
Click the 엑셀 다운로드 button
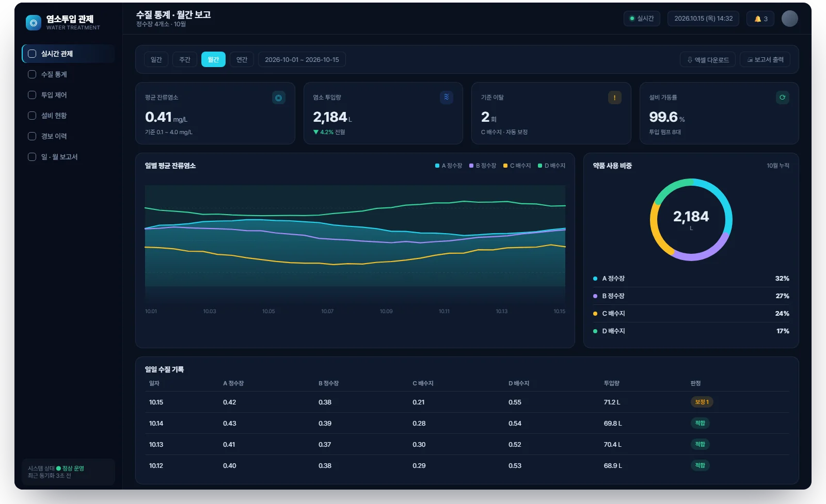tap(708, 60)
